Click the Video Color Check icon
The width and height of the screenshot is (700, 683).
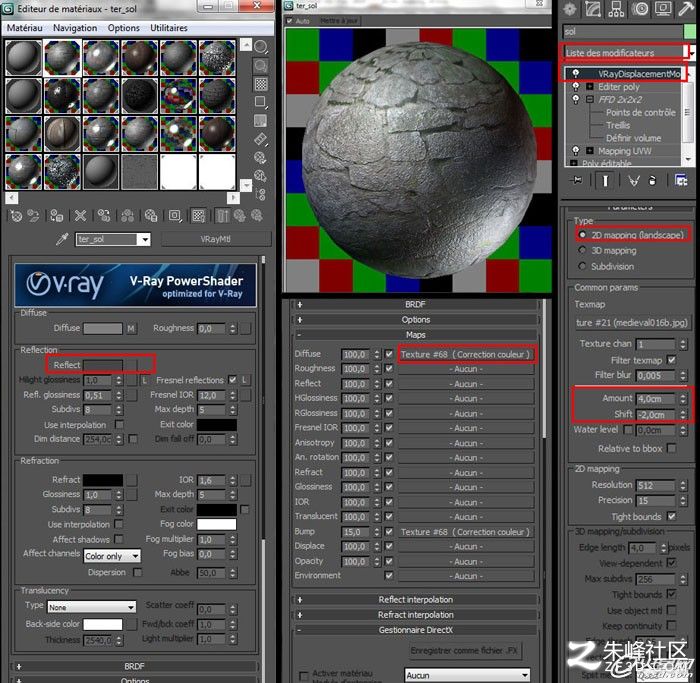[x=261, y=121]
